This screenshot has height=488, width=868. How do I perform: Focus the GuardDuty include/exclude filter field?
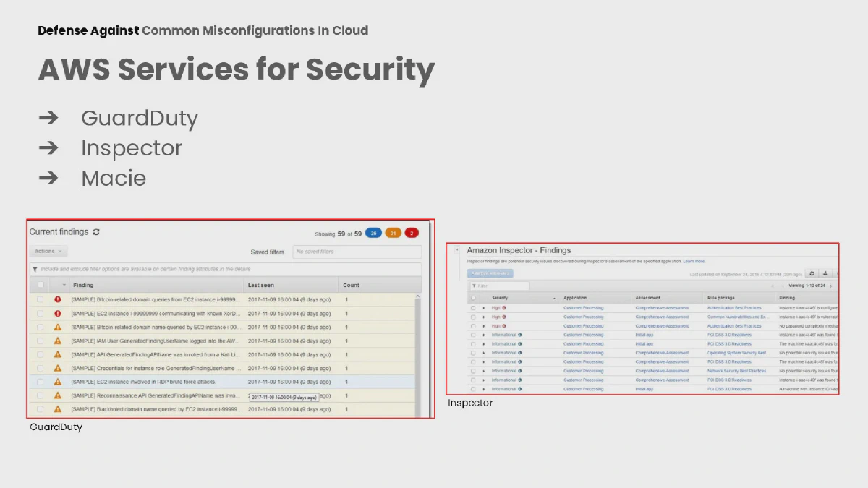coord(225,268)
